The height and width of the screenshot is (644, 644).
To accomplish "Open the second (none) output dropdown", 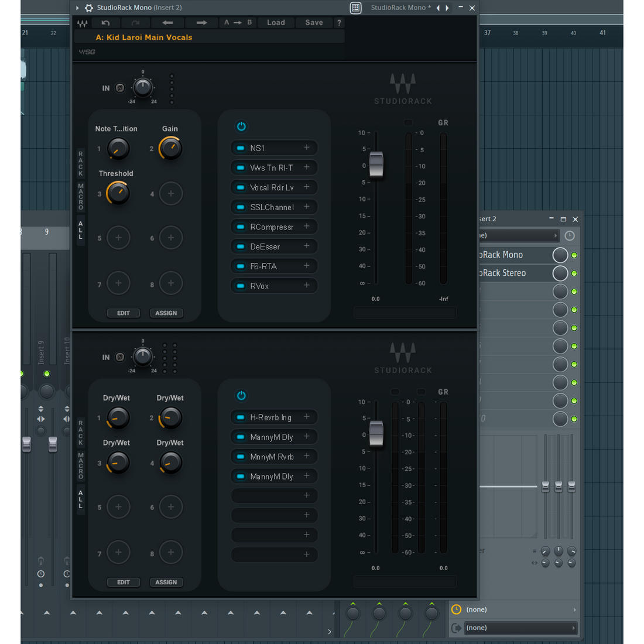I will pyautogui.click(x=520, y=628).
